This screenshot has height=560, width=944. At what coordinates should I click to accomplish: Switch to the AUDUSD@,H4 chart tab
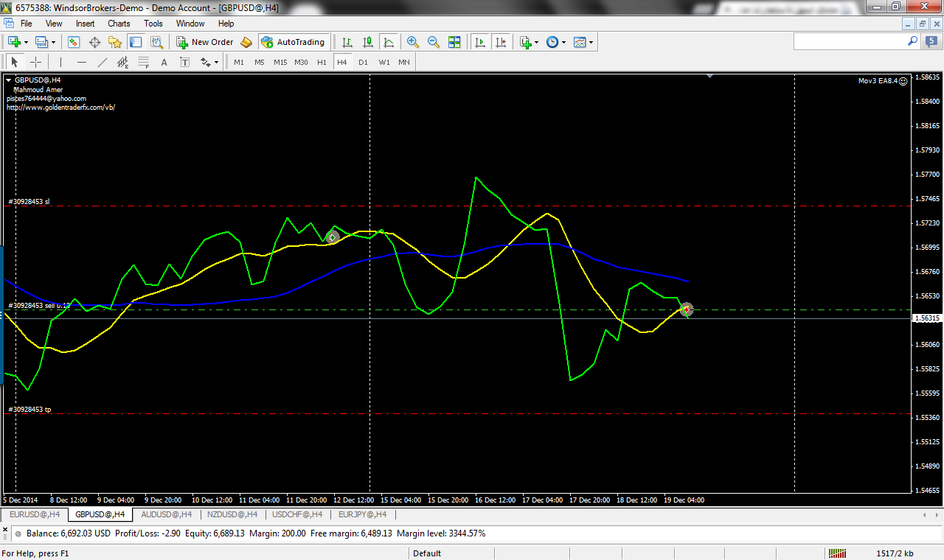[x=166, y=514]
